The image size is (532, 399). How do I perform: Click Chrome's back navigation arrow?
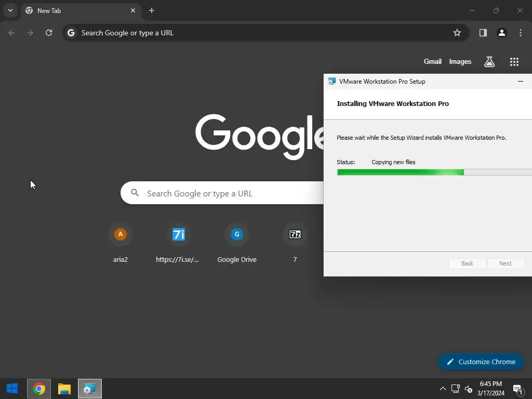11,33
